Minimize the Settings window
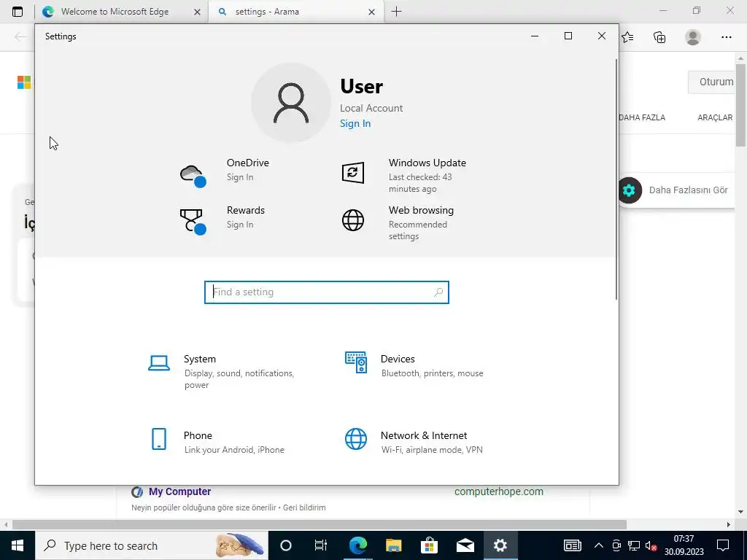The height and width of the screenshot is (560, 747). [535, 36]
